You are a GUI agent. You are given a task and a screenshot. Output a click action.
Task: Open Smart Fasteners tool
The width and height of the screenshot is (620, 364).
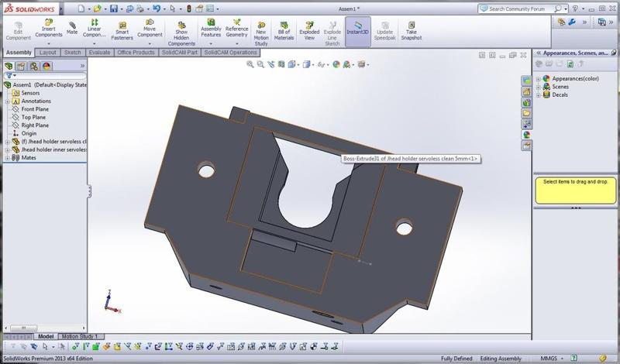point(122,31)
